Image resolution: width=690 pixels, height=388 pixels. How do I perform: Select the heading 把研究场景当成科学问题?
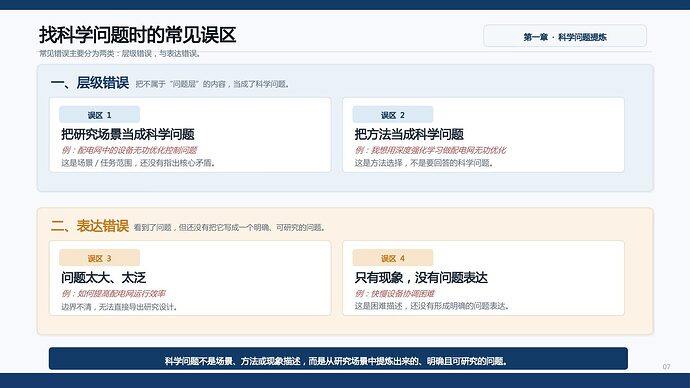tap(128, 134)
